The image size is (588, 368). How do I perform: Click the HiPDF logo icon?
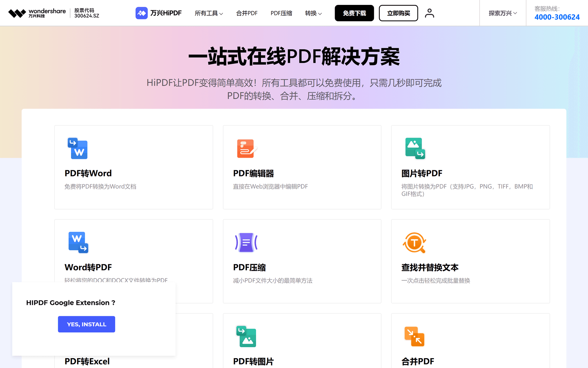pyautogui.click(x=141, y=13)
